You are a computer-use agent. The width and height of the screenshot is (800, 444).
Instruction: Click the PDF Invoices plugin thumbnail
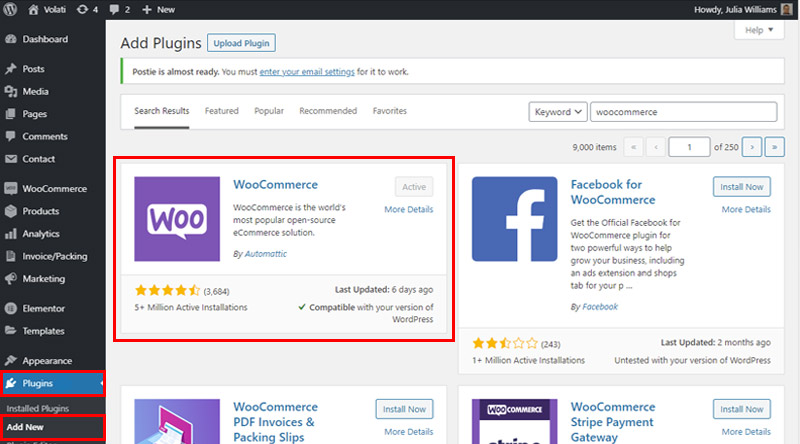pyautogui.click(x=177, y=422)
